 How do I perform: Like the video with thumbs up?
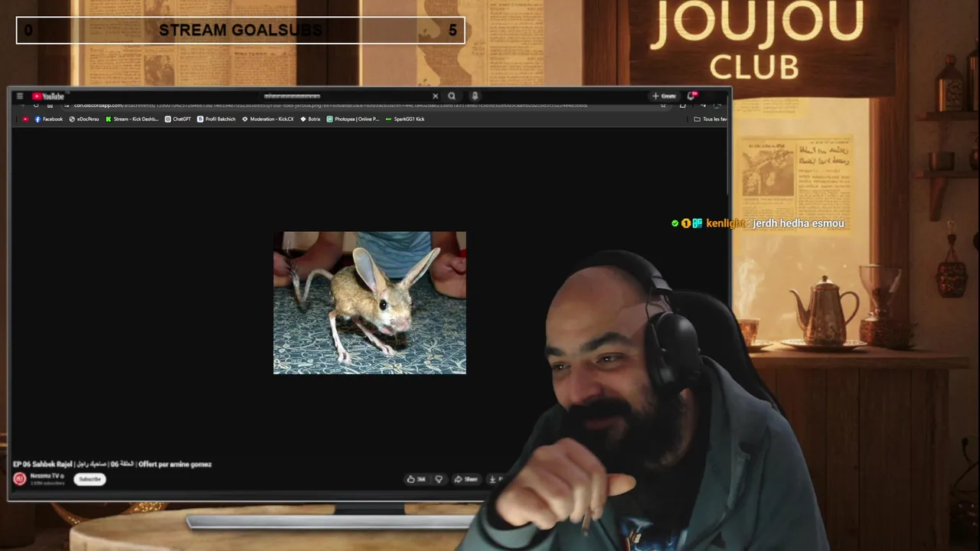click(416, 479)
